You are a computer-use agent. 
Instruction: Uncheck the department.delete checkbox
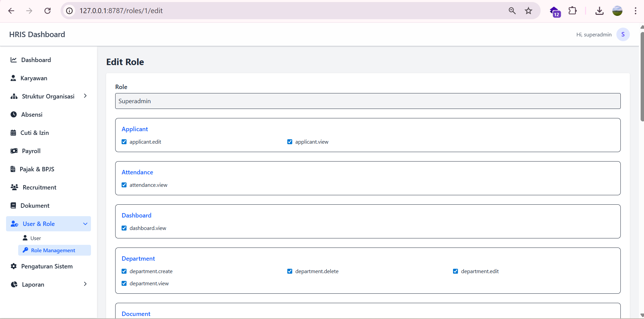tap(290, 271)
